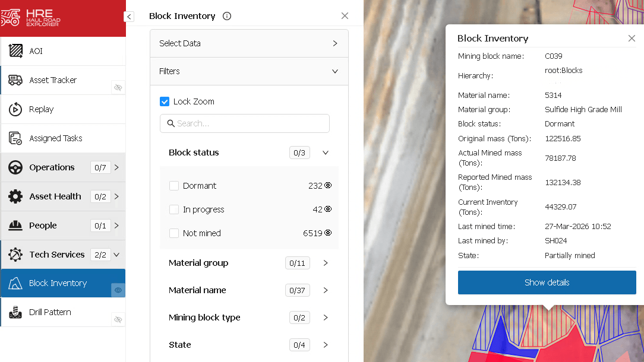Expand the Asset Health menu chevron
This screenshot has height=362, width=644.
tap(116, 196)
